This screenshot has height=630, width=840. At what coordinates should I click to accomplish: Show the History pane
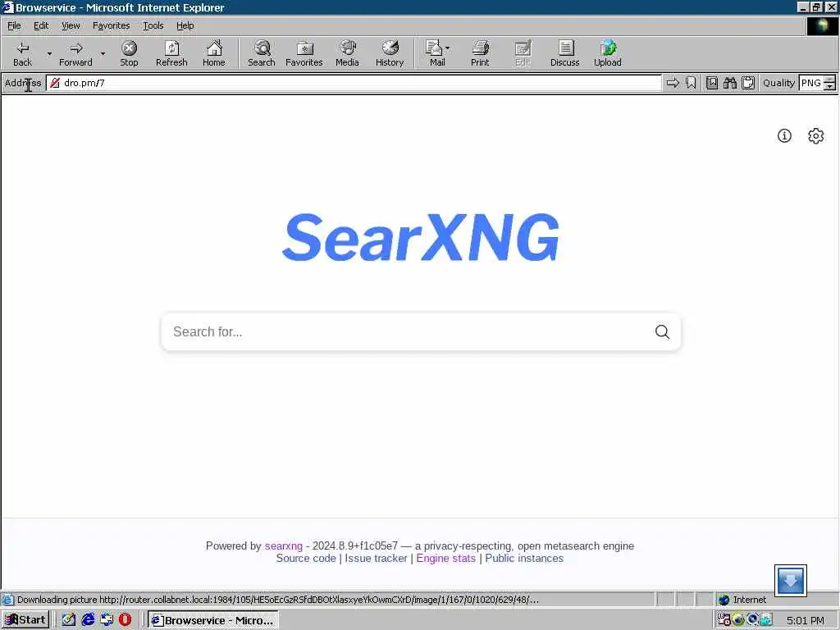pyautogui.click(x=390, y=53)
